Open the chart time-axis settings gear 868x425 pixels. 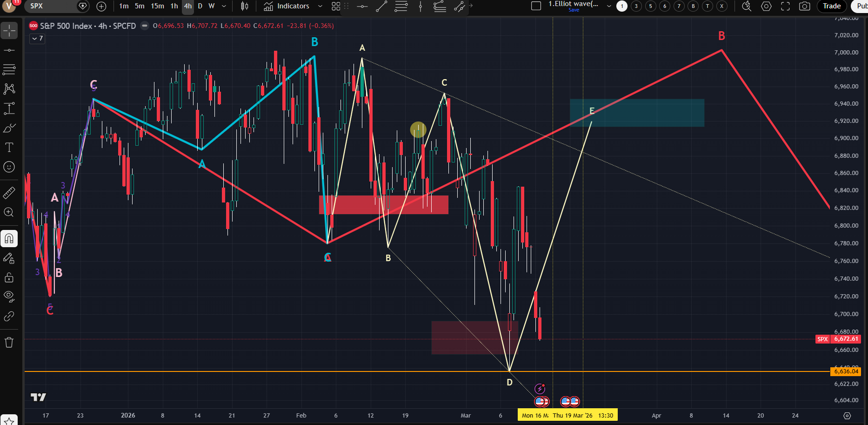[847, 416]
